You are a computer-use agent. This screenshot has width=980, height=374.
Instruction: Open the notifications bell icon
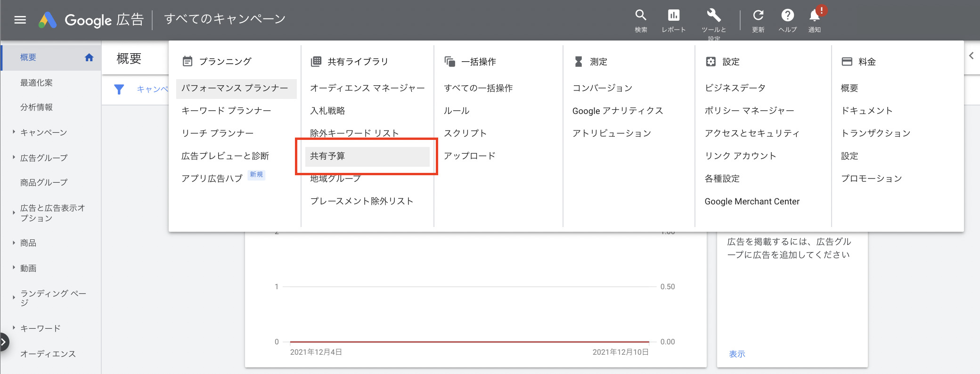pyautogui.click(x=814, y=16)
